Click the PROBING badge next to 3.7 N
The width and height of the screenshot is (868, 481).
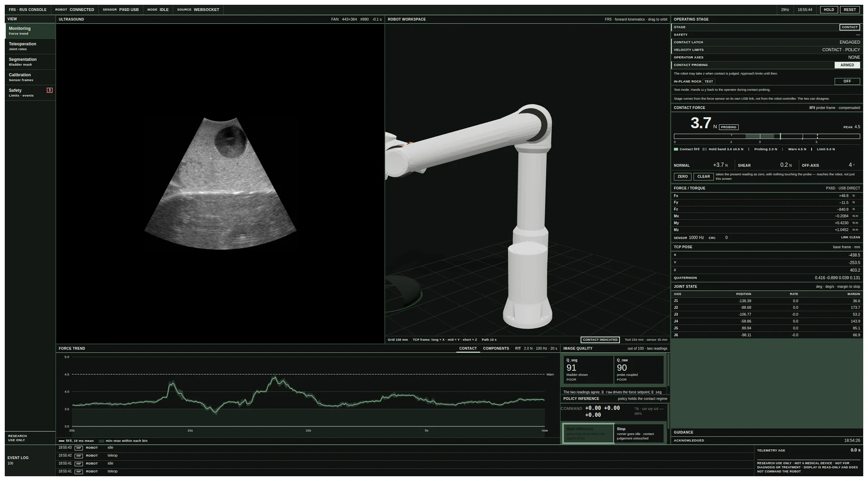tap(728, 127)
